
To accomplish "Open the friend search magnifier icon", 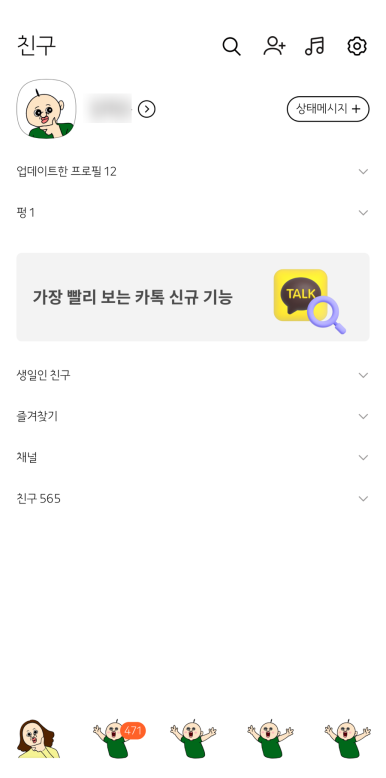I will coord(231,46).
